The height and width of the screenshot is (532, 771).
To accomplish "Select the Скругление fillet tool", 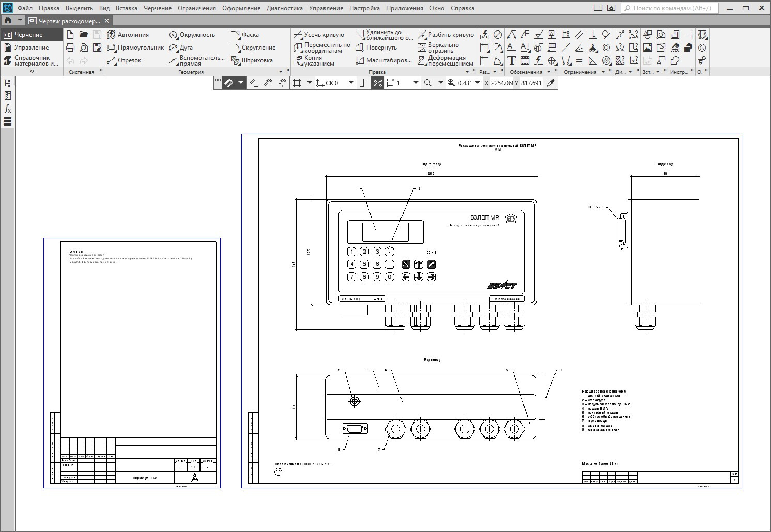I will point(253,48).
